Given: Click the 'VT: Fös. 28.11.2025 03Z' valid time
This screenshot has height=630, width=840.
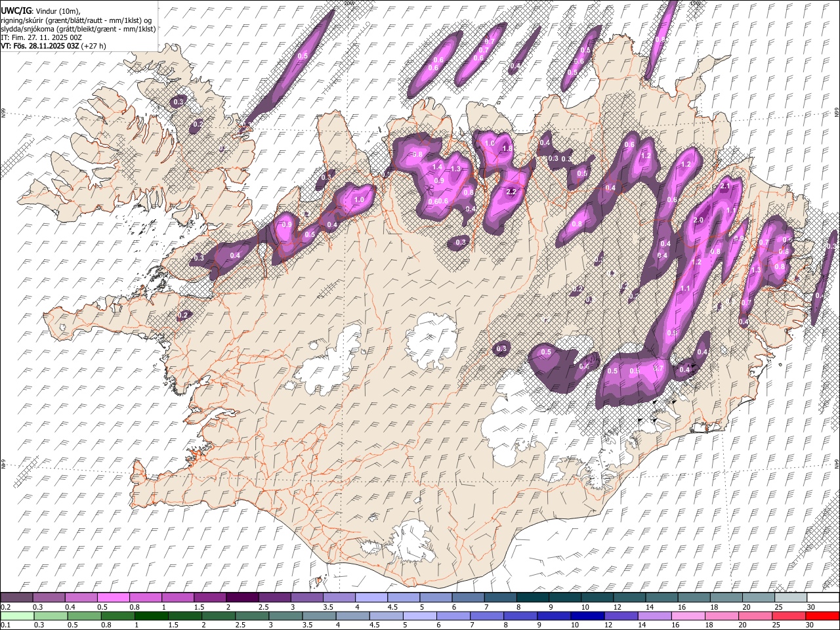Looking at the screenshot, I should [x=40, y=46].
